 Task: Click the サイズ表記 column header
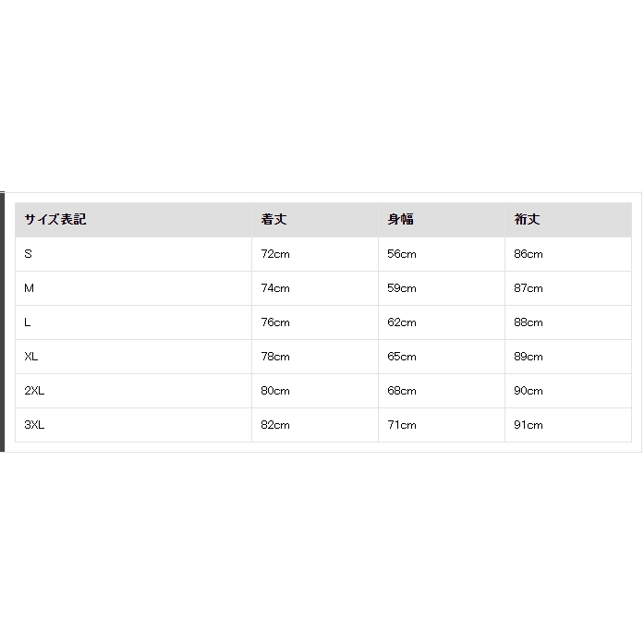pos(55,219)
